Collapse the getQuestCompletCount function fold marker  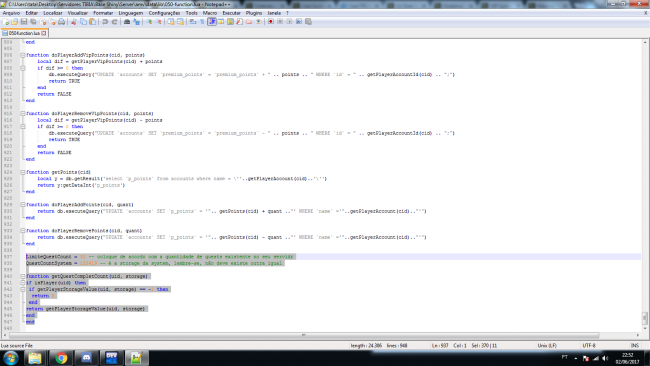tap(23, 276)
